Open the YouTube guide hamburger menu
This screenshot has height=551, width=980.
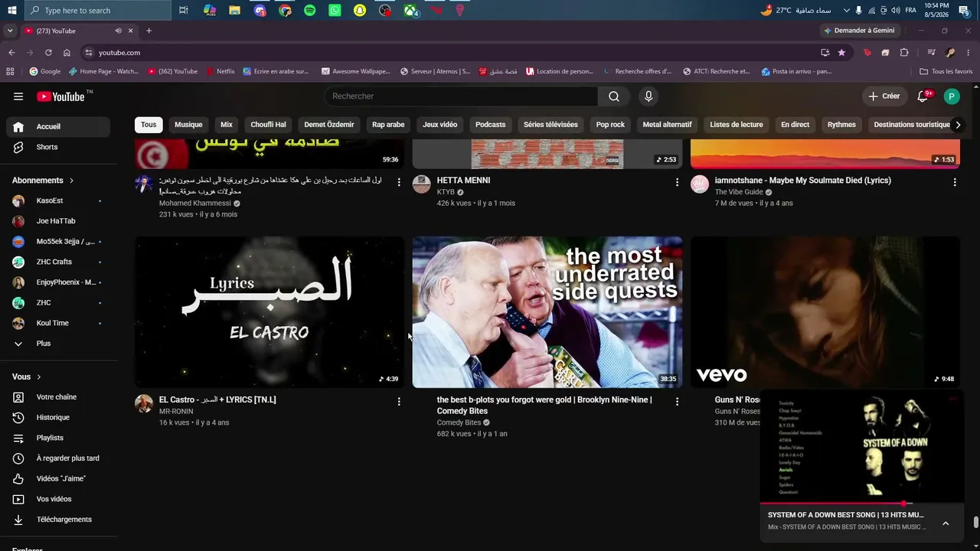click(18, 96)
